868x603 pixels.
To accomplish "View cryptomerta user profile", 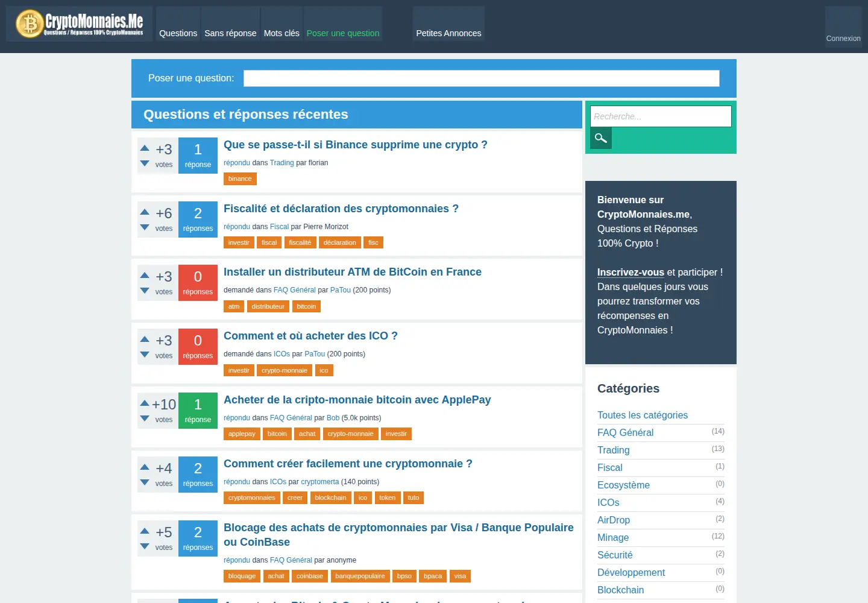I will tap(320, 482).
